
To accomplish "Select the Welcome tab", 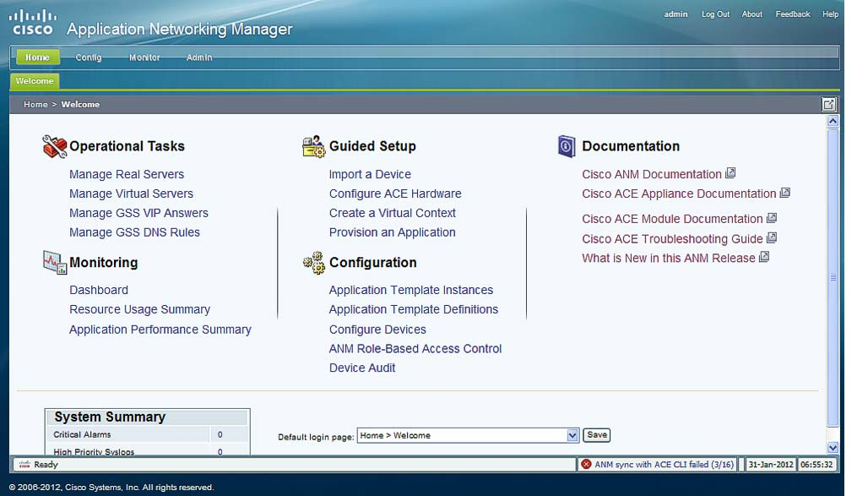I will pyautogui.click(x=35, y=81).
